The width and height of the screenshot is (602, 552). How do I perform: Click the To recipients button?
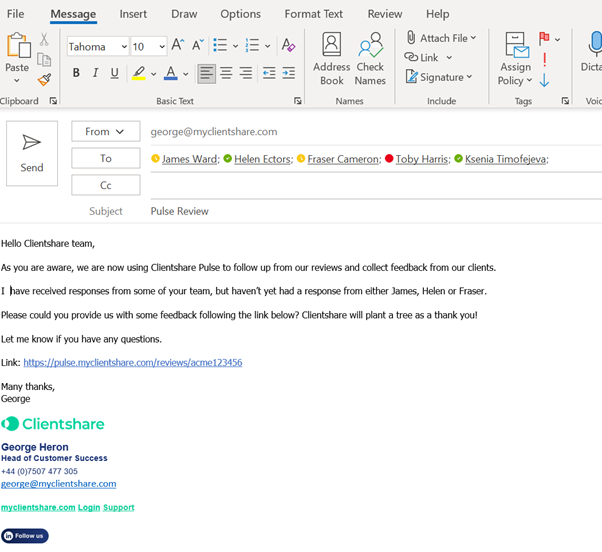click(x=106, y=158)
